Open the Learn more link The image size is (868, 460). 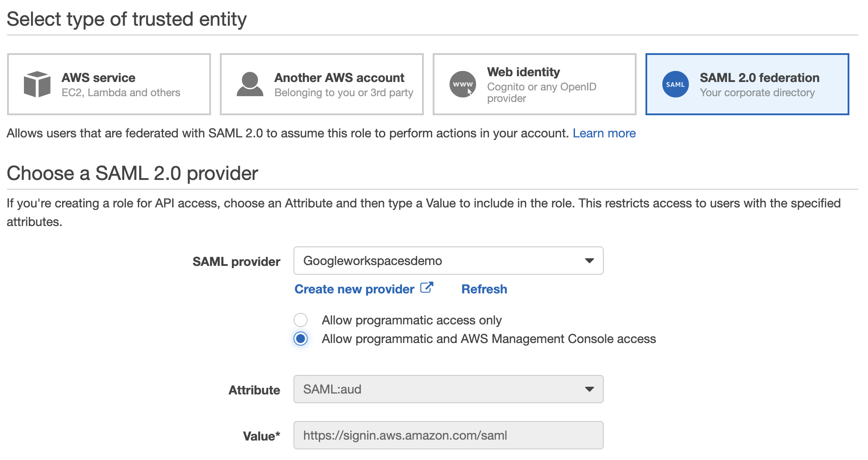[604, 133]
